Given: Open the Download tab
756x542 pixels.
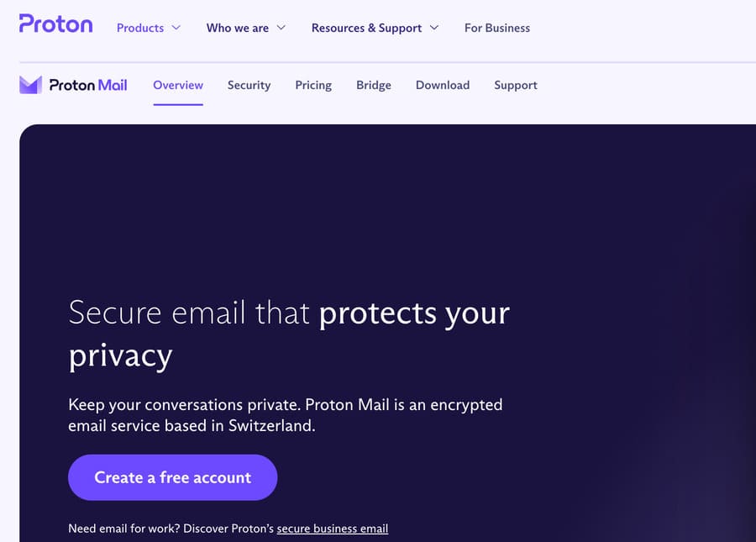Looking at the screenshot, I should 443,85.
